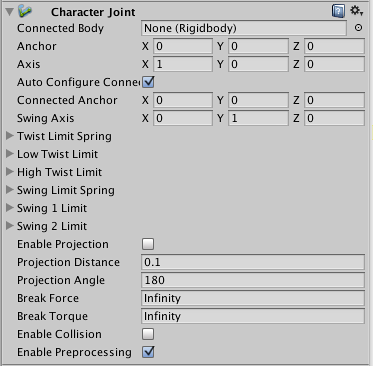Open the component settings gear menu
The image size is (373, 366).
tap(356, 11)
